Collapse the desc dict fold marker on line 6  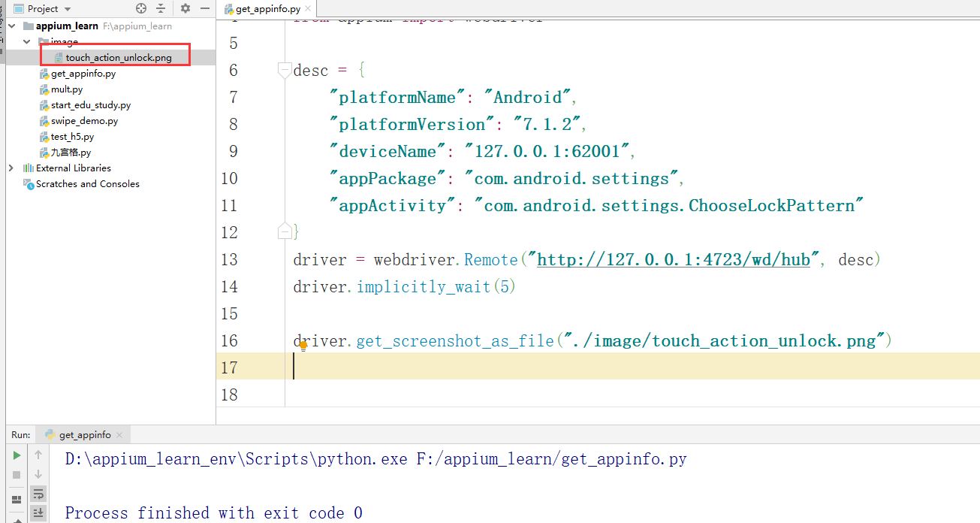point(285,70)
